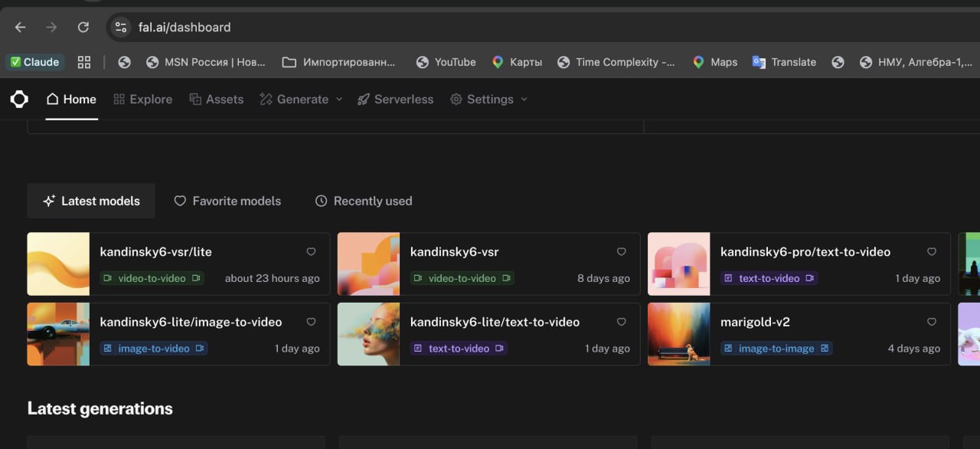Viewport: 980px width, 449px height.
Task: Open the Claude extension bookmark
Action: (x=34, y=62)
